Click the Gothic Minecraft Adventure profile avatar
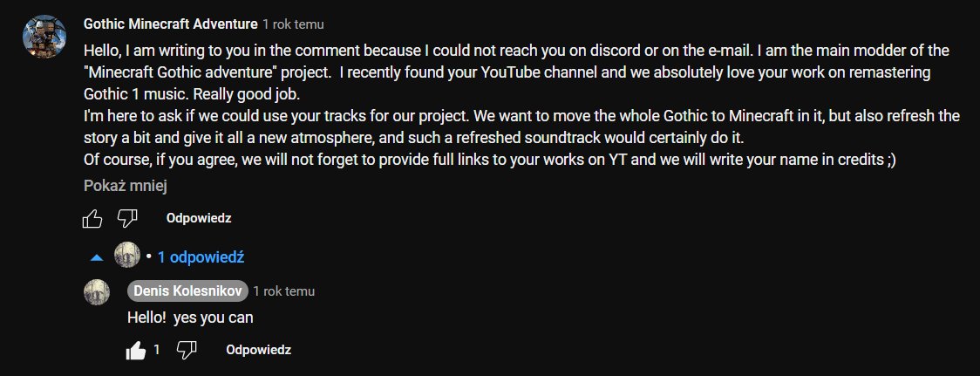The image size is (980, 376). (x=43, y=37)
